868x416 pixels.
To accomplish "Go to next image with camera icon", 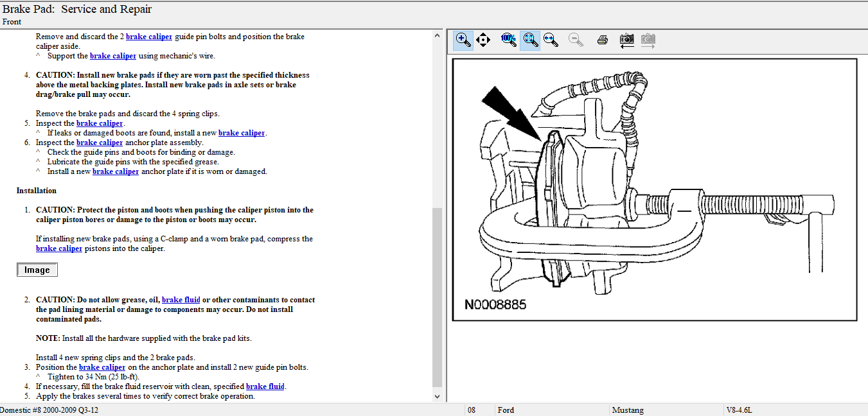I will [x=648, y=40].
